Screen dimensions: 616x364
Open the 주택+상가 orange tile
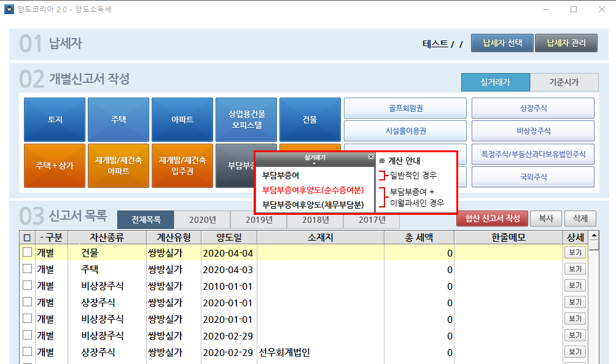coord(55,165)
